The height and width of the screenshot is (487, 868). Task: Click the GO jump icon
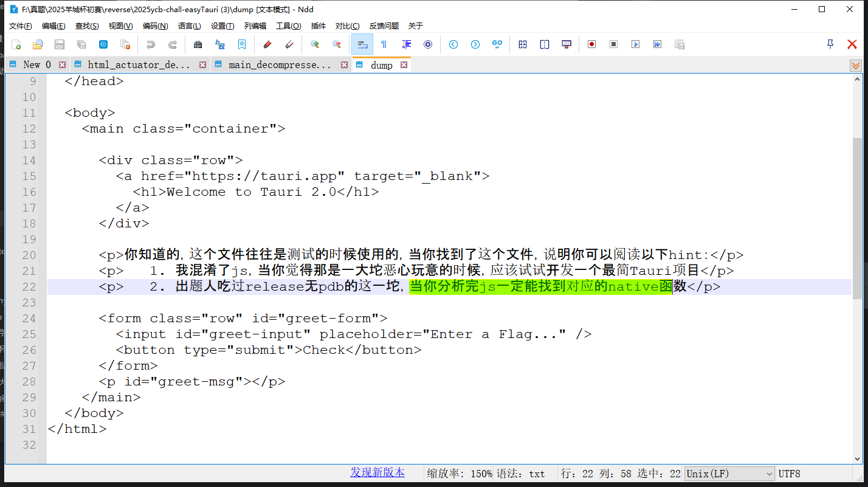[497, 44]
